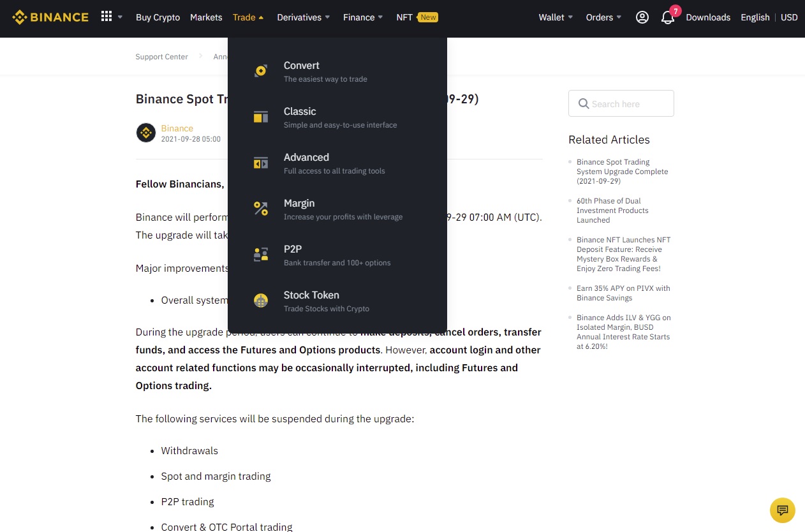Click Convert & OTC Portal trading item
805x532 pixels.
[226, 527]
